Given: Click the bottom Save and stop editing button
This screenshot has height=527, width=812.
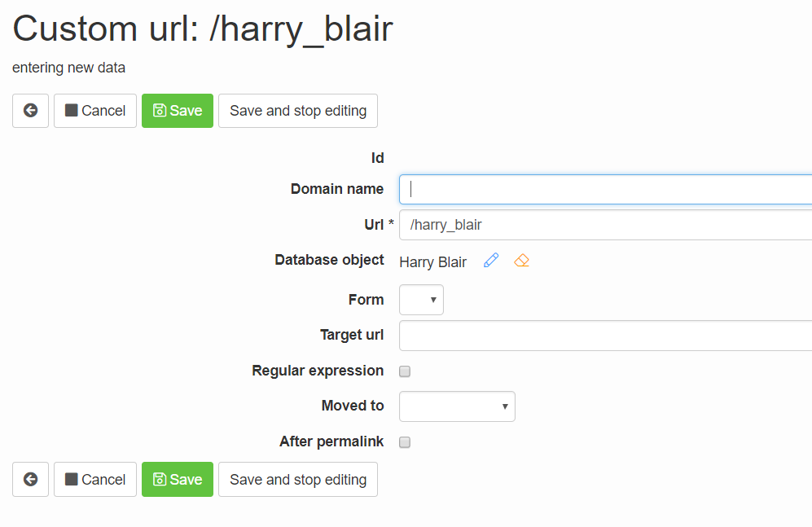Looking at the screenshot, I should pos(297,479).
